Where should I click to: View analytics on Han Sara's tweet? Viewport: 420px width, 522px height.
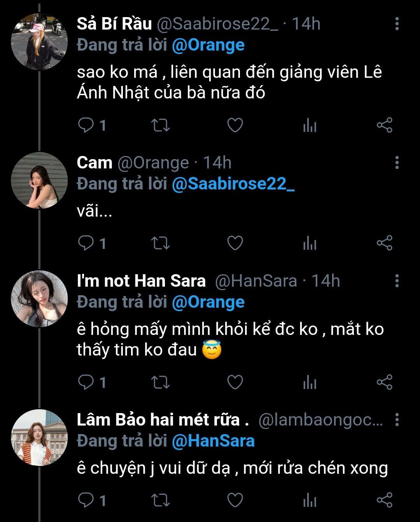click(310, 382)
